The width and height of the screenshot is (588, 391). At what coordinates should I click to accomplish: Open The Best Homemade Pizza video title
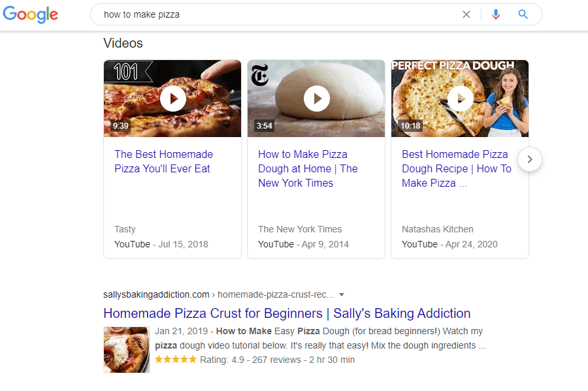tap(163, 161)
